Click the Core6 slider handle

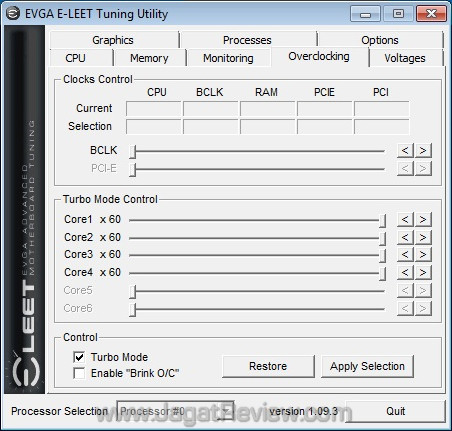(133, 310)
